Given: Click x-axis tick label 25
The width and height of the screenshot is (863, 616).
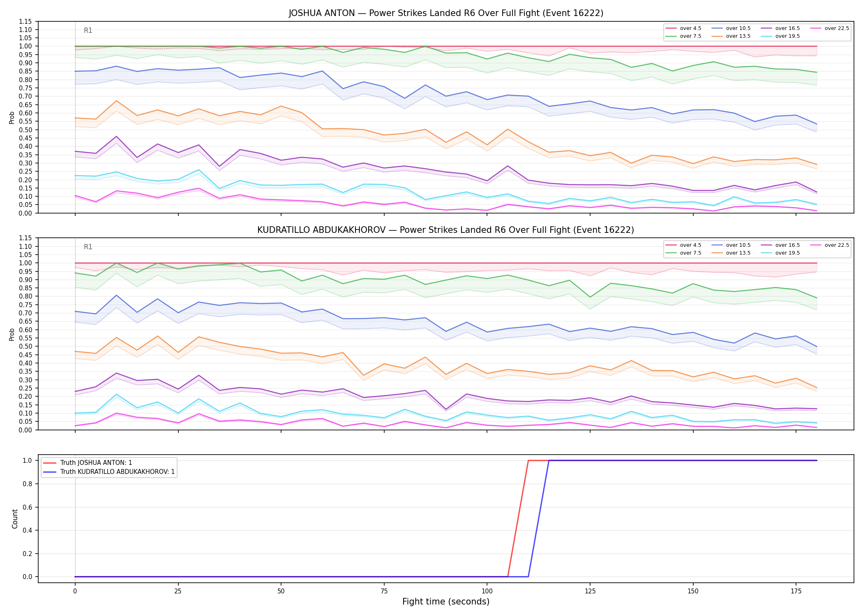Looking at the screenshot, I should [178, 591].
